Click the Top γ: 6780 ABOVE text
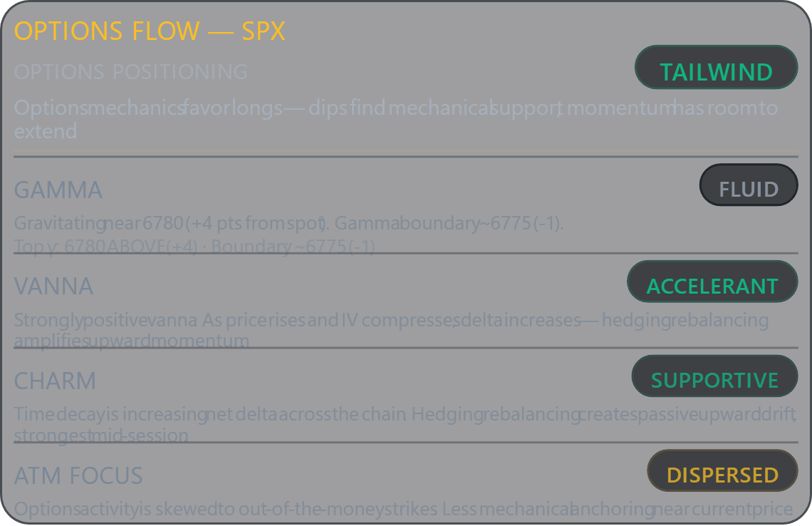 coord(107,247)
